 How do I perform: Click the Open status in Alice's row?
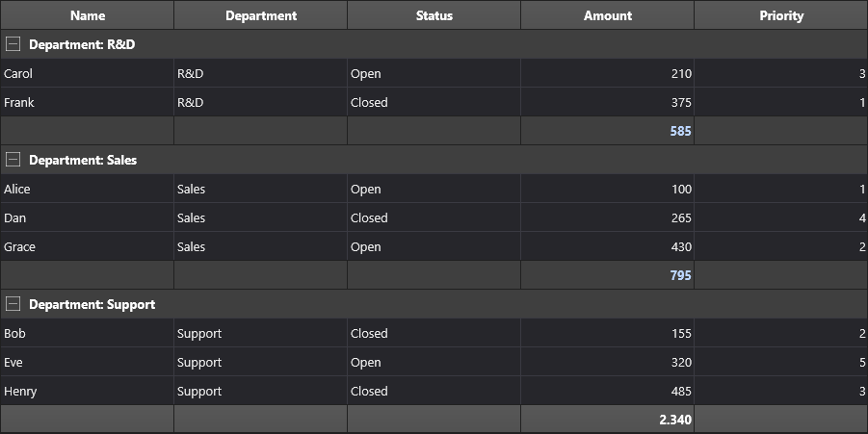[434, 189]
